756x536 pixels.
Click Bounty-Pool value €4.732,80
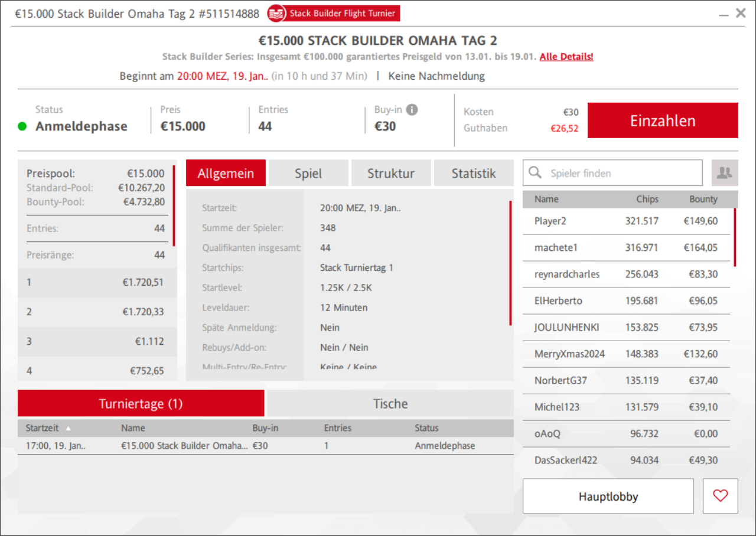pos(144,202)
